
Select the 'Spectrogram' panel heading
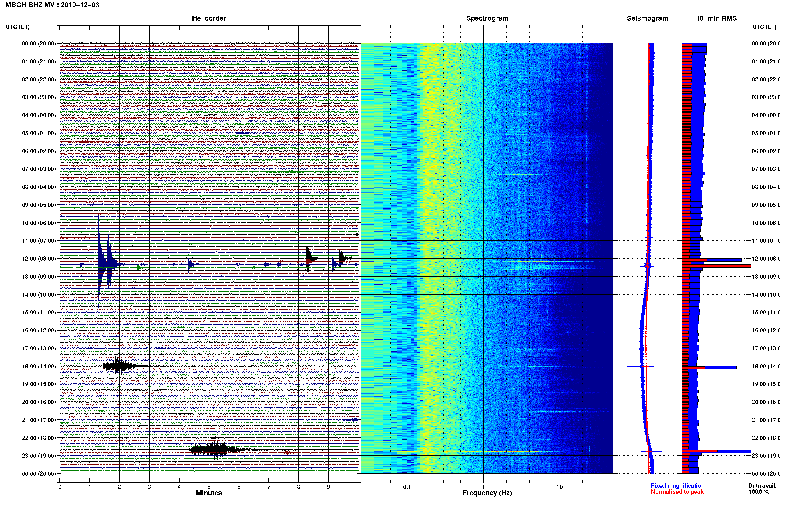pos(487,18)
